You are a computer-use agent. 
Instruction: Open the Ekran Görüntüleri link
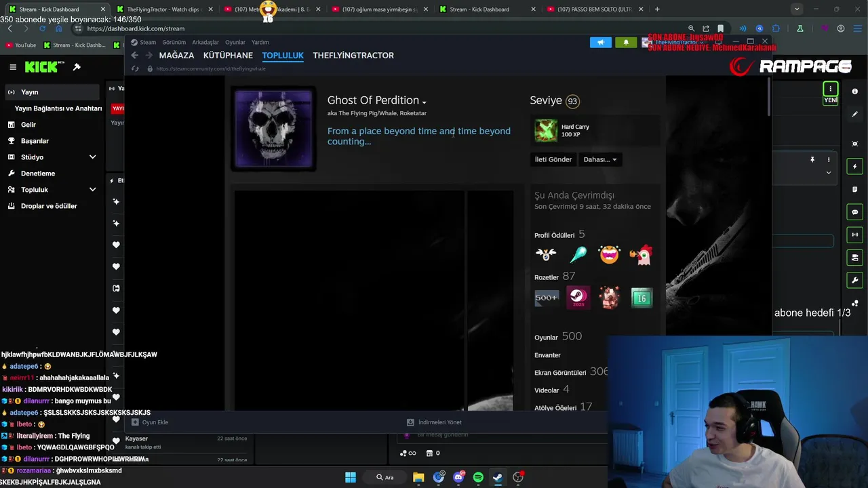560,373
